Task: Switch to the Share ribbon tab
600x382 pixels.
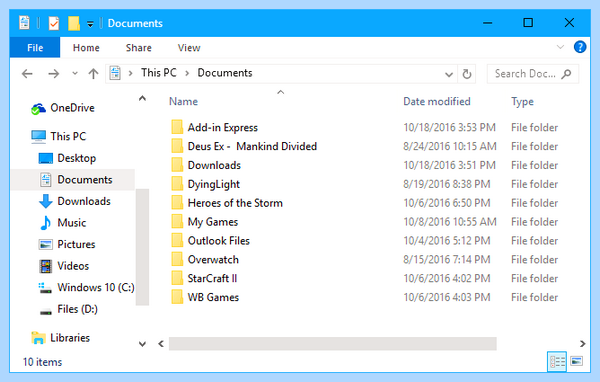Action: [x=139, y=47]
